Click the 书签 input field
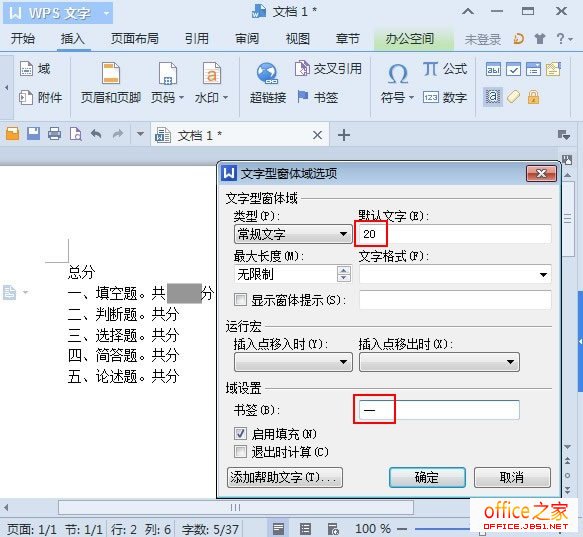Screen dimensions: 583x537 click(439, 410)
